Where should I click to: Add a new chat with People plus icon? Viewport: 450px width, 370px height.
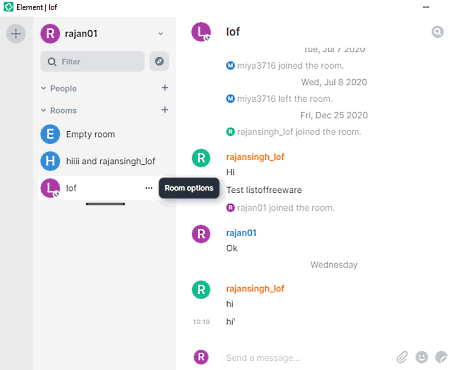click(165, 88)
